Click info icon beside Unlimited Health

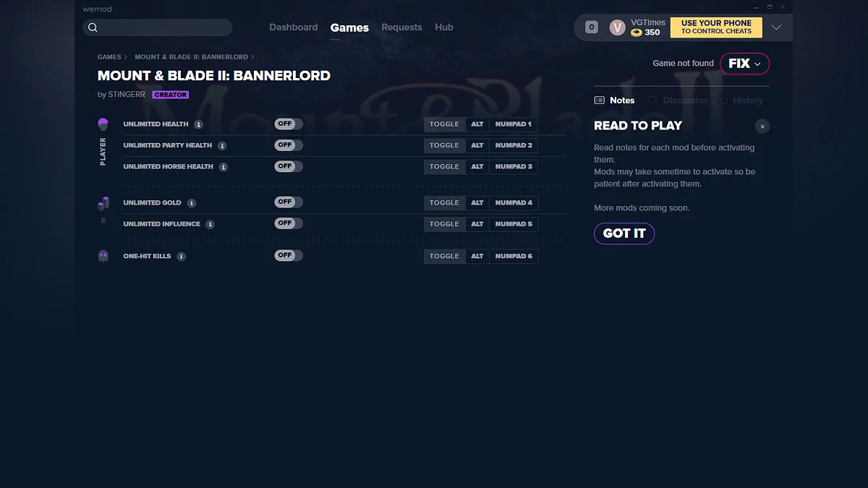[198, 124]
